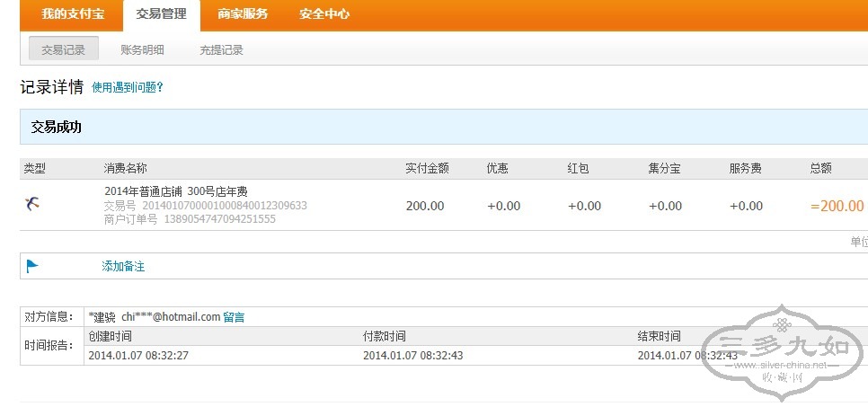Click the 使用遇到问题? help link

(x=128, y=88)
